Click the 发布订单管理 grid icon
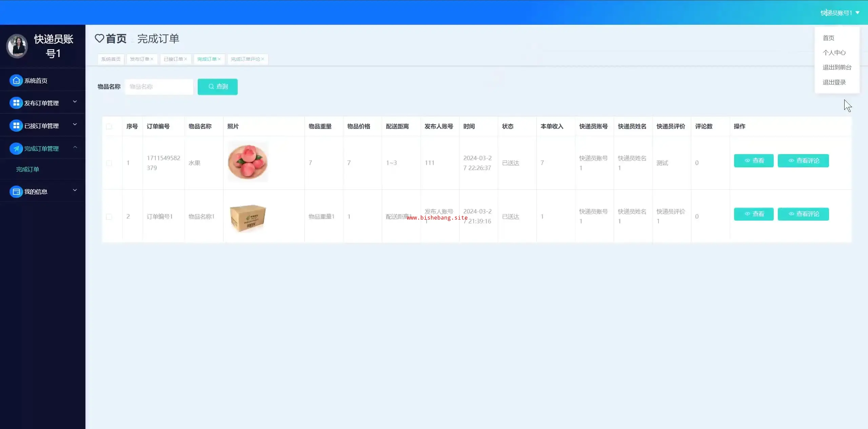Screen dimensions: 868x429 (x=16, y=103)
